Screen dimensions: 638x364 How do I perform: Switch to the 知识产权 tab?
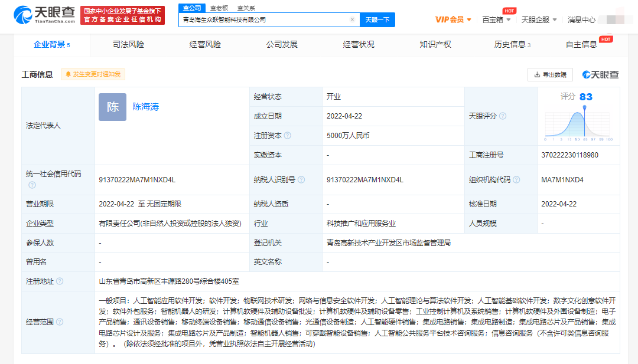(435, 44)
